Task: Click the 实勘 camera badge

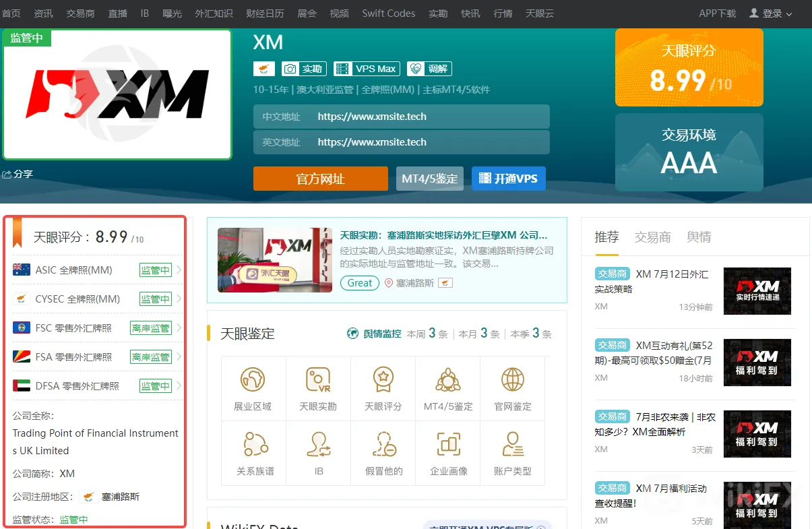Action: click(x=304, y=69)
